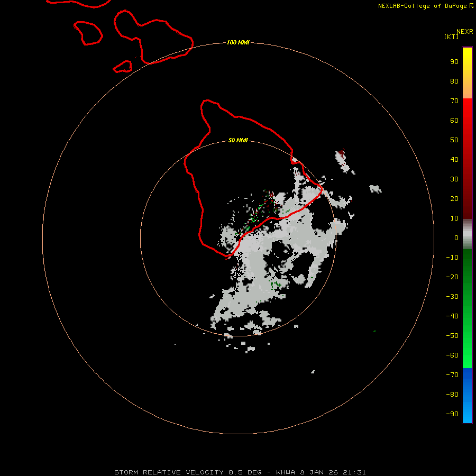This screenshot has width=476, height=476.
Task: Click the "50 NMI" range ring label
Action: pyautogui.click(x=238, y=140)
